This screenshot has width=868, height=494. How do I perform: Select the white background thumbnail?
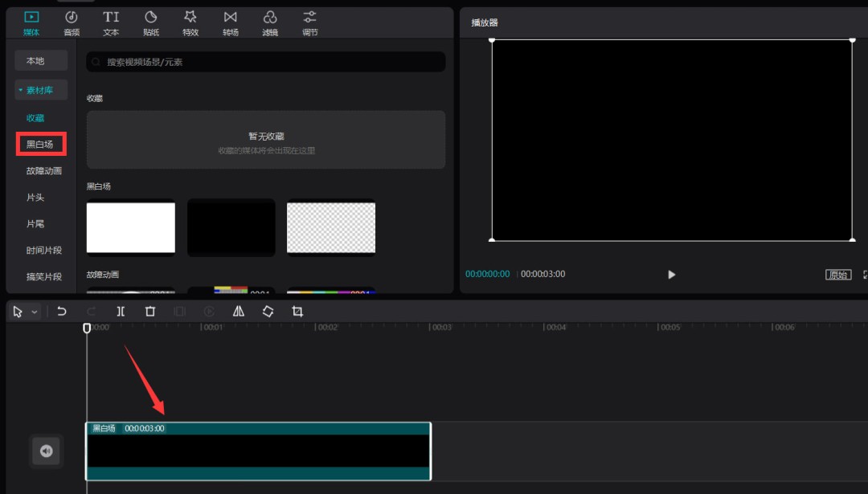(x=131, y=227)
